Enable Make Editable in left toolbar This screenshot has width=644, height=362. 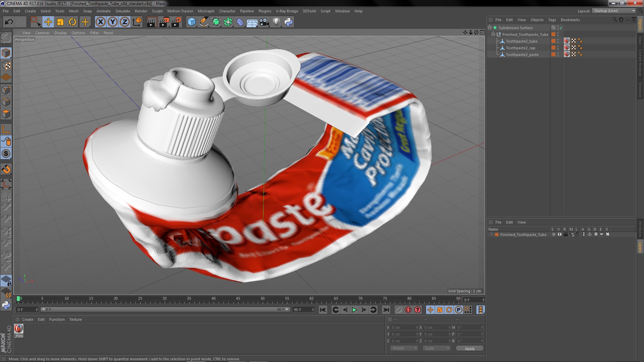pyautogui.click(x=6, y=38)
